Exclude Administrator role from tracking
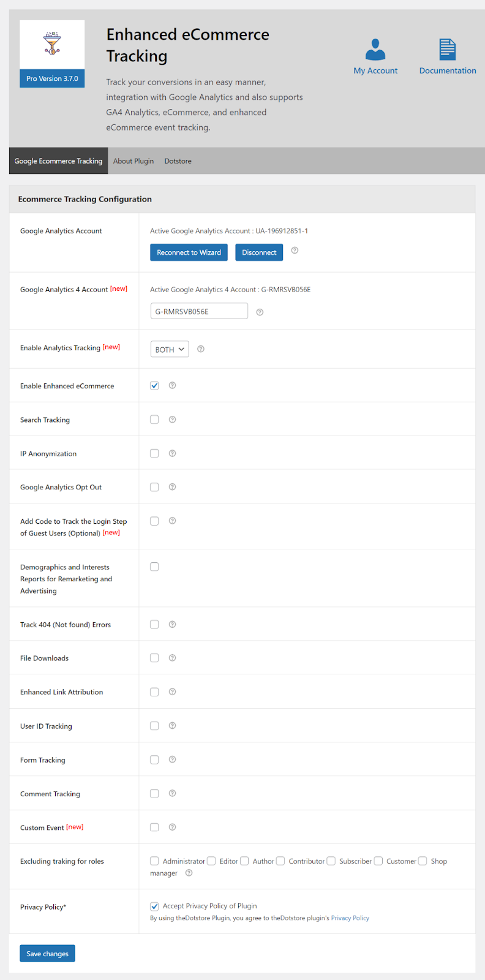This screenshot has width=485, height=980. click(154, 861)
